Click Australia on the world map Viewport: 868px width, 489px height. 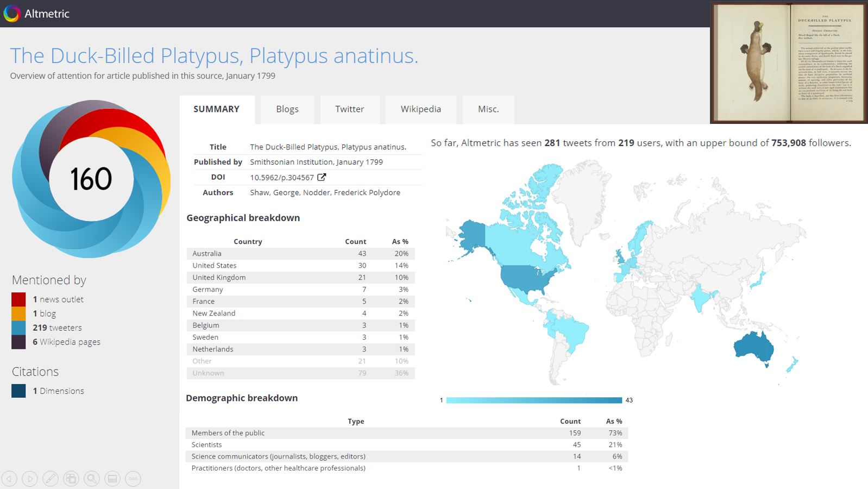(x=753, y=349)
